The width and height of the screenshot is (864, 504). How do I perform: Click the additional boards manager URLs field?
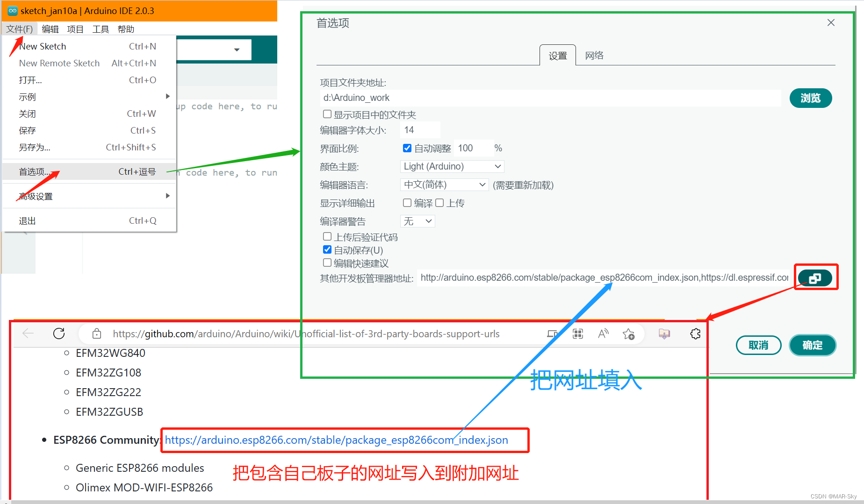click(x=603, y=278)
